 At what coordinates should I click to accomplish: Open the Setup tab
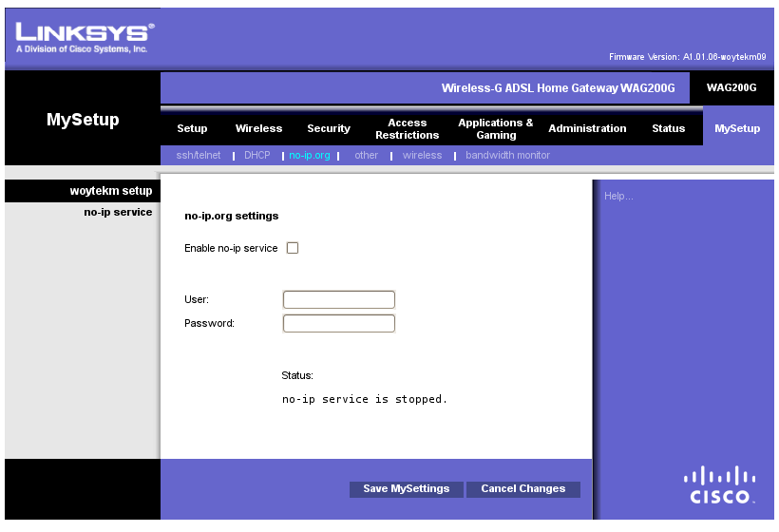[x=192, y=129]
